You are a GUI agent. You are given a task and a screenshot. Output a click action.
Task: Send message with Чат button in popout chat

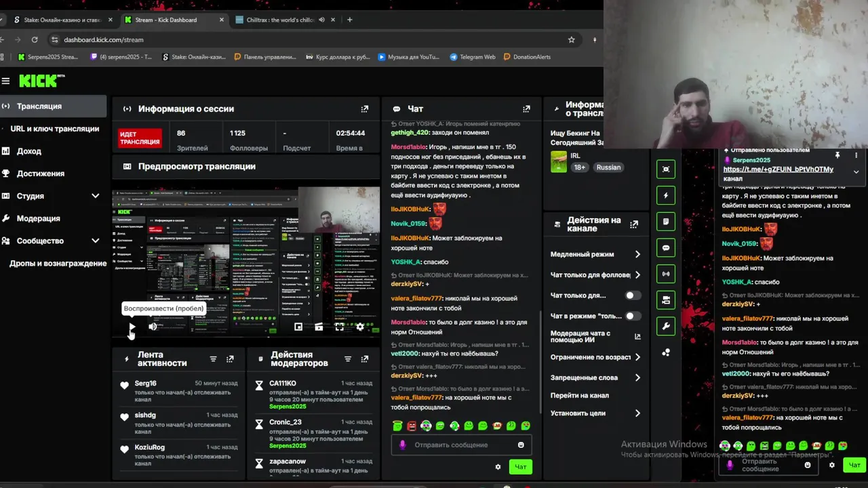click(x=854, y=465)
